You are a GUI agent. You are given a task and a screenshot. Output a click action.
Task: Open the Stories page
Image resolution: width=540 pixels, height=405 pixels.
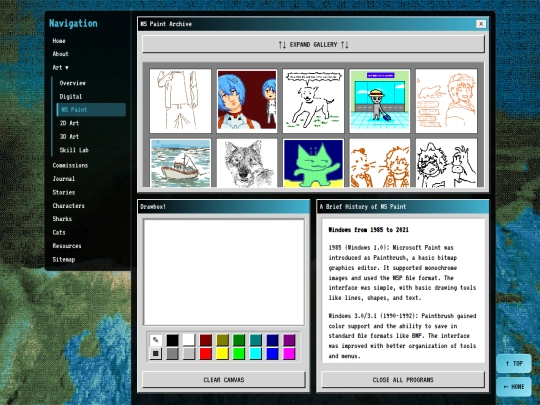[x=64, y=192]
